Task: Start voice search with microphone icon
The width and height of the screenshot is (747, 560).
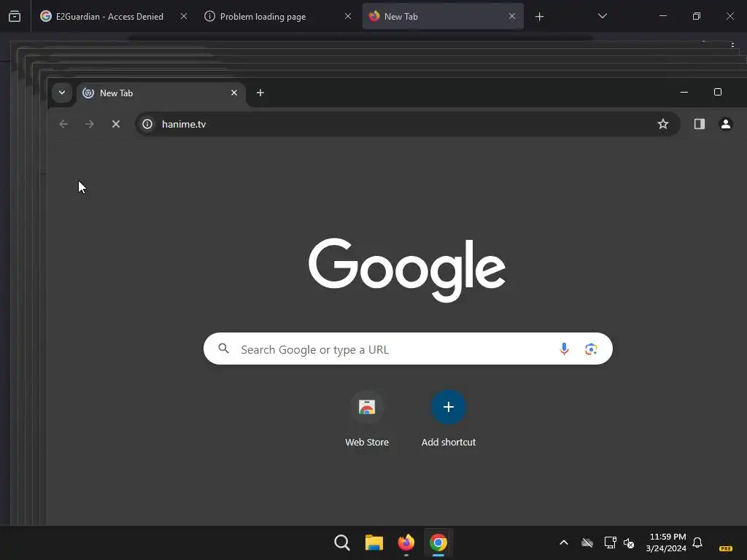Action: [564, 349]
